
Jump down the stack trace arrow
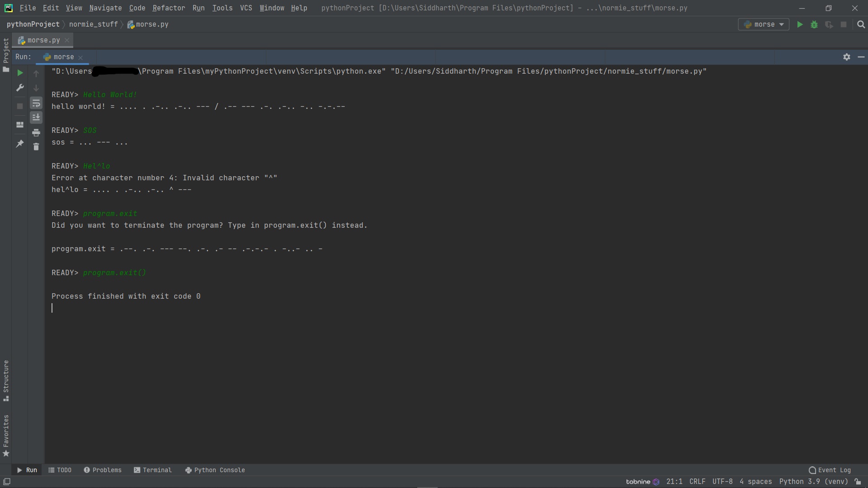pyautogui.click(x=36, y=88)
